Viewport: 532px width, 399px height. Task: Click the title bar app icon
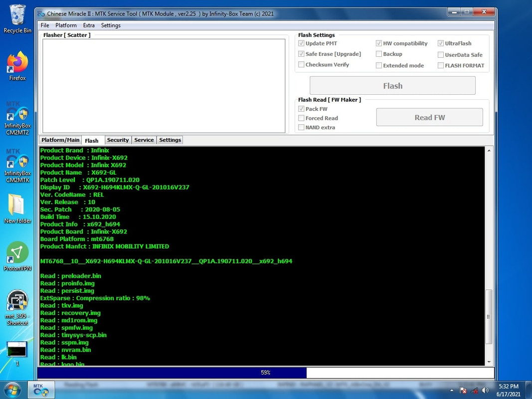click(x=41, y=13)
